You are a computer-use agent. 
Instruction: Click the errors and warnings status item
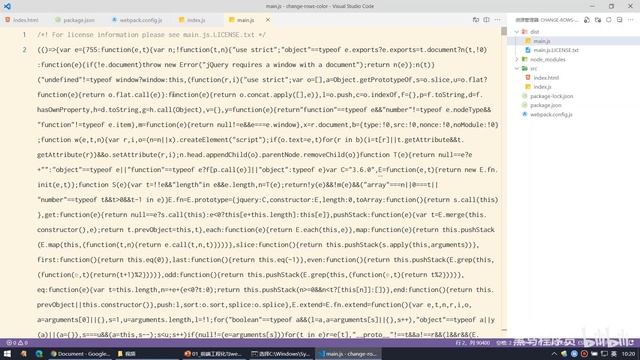[x=17, y=343]
